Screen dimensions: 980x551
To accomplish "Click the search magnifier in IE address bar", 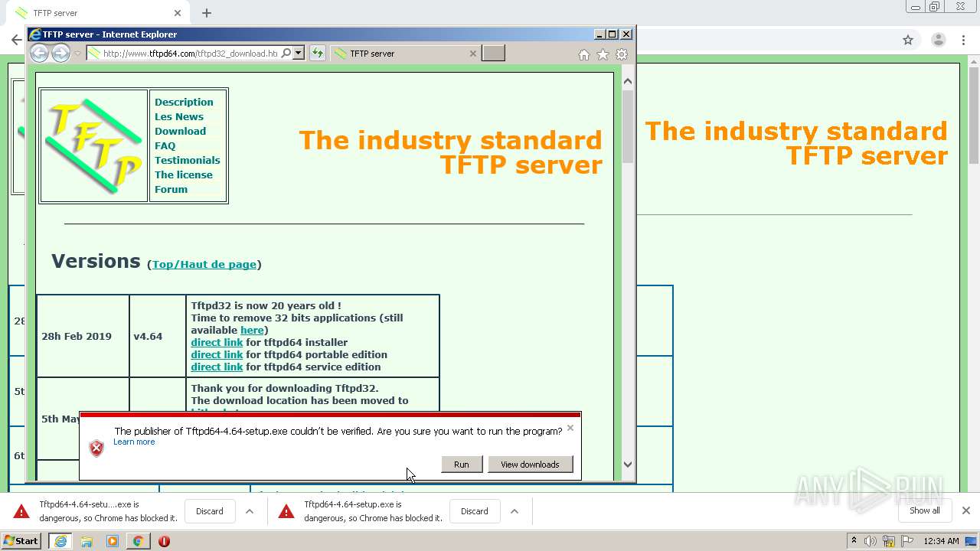I will point(286,54).
